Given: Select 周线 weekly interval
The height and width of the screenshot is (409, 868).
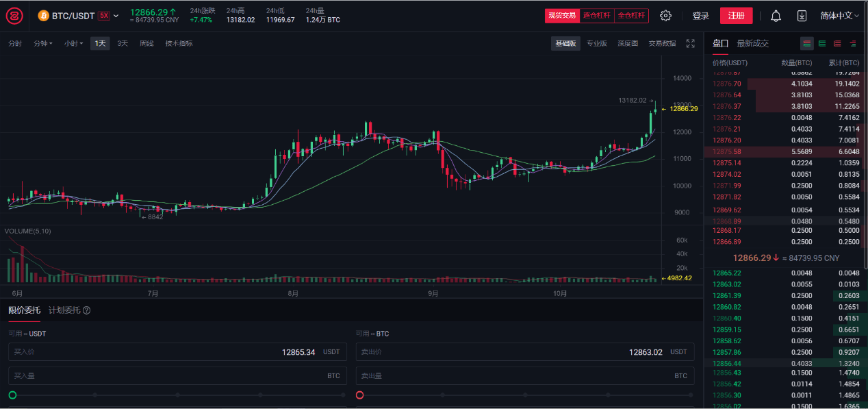Looking at the screenshot, I should coord(146,43).
